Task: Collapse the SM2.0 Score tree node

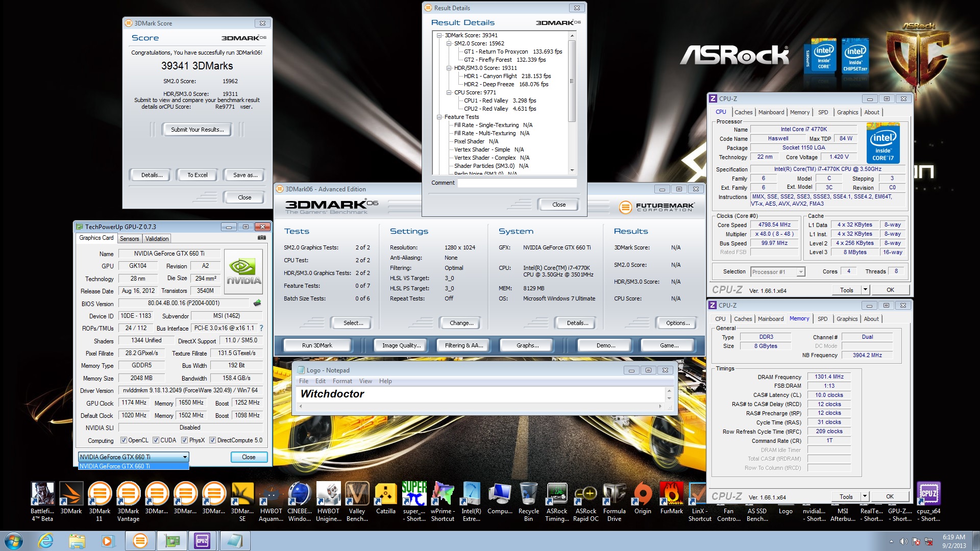Action: tap(449, 43)
